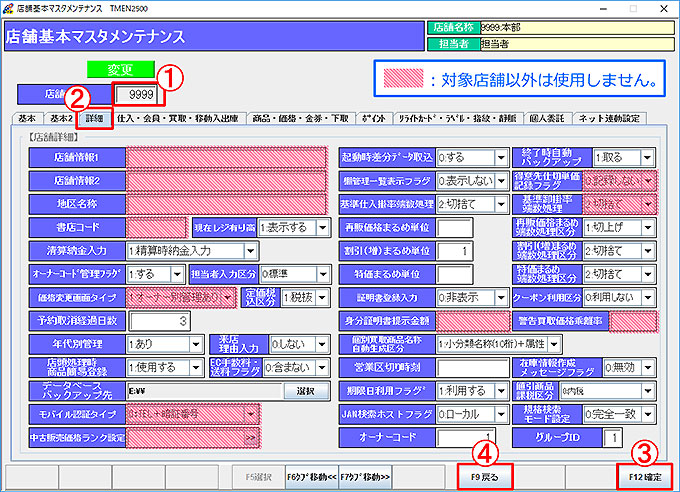Click the store code field showing 9999
Viewport: 680px width, 492px height.
click(x=136, y=94)
